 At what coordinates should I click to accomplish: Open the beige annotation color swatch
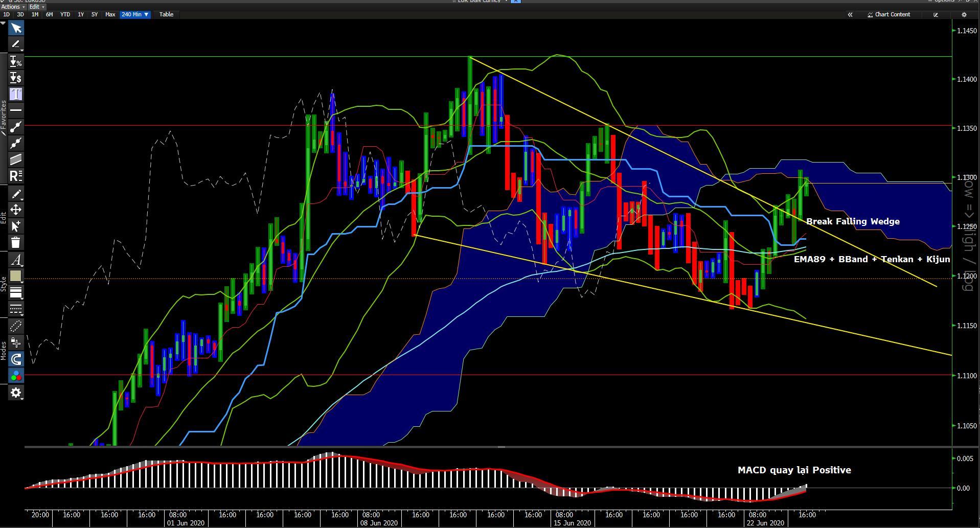[16, 276]
